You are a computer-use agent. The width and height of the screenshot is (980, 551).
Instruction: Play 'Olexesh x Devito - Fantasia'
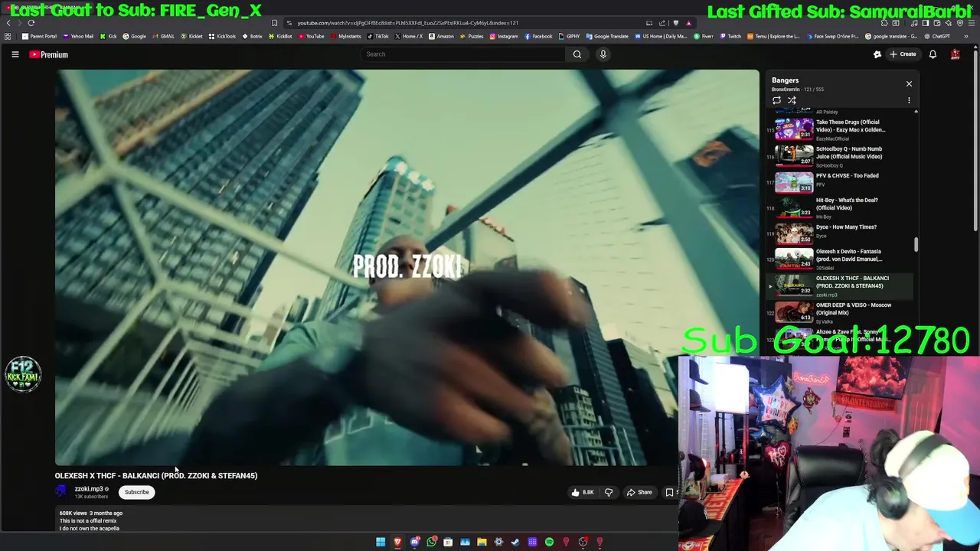pos(840,259)
